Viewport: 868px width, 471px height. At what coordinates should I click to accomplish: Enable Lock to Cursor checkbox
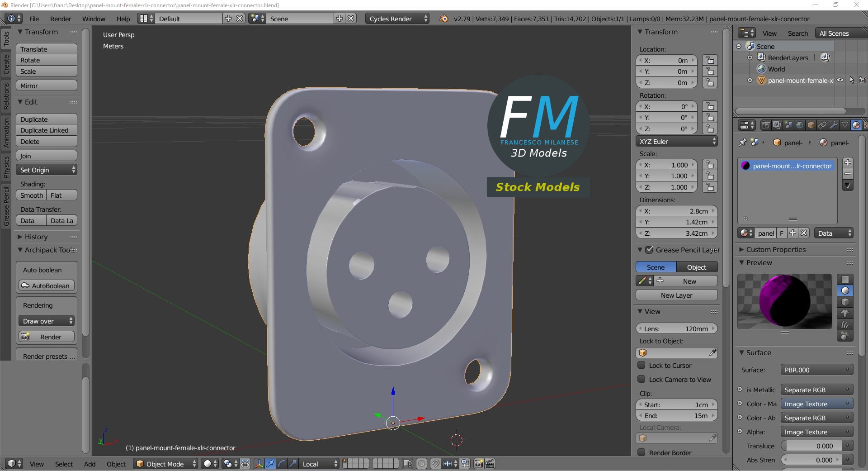(x=641, y=365)
